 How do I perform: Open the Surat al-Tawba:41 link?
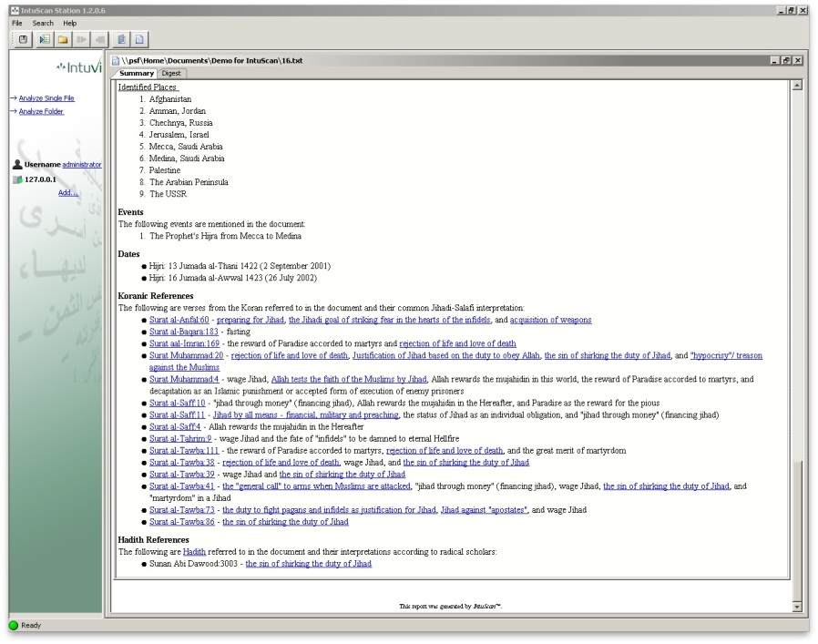click(182, 486)
